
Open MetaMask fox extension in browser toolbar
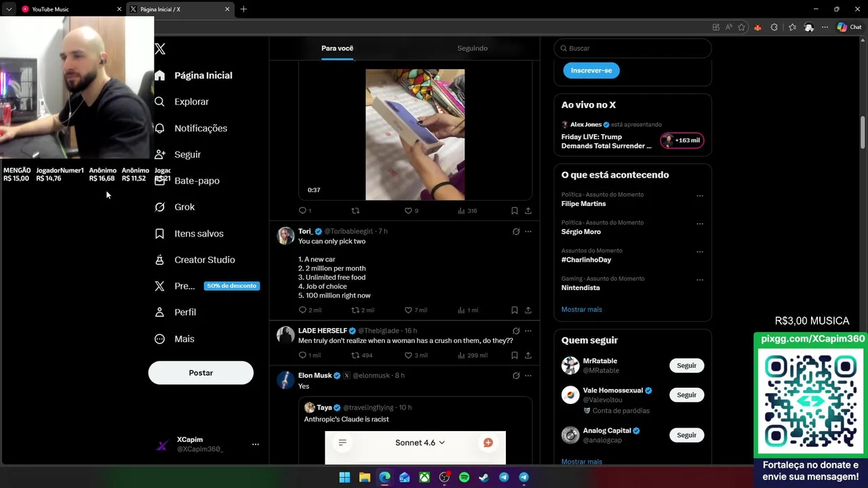point(757,27)
